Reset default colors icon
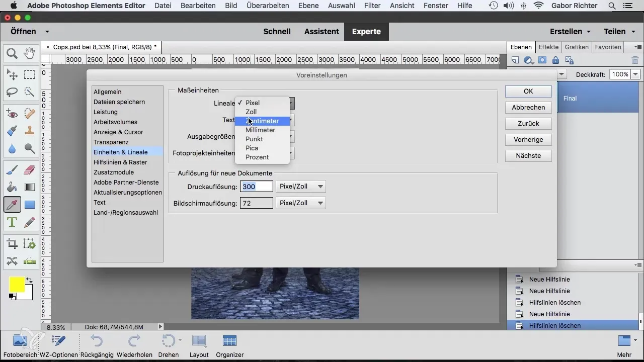Image resolution: width=644 pixels, height=362 pixels. pos(12,297)
